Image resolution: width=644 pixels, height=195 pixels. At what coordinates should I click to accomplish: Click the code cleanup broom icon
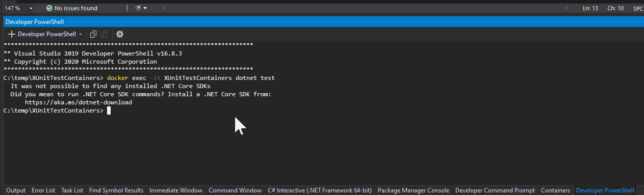click(138, 8)
